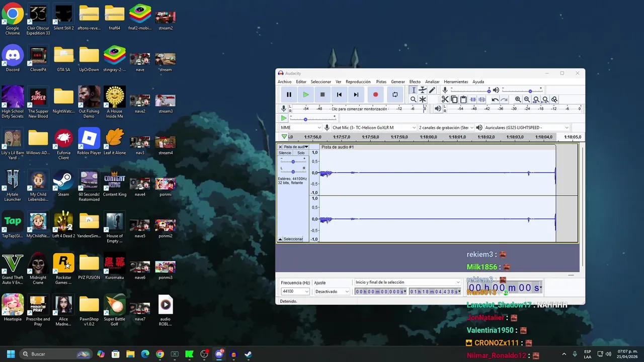Open selection end time format arrow
644x362 pixels.
tap(459, 292)
